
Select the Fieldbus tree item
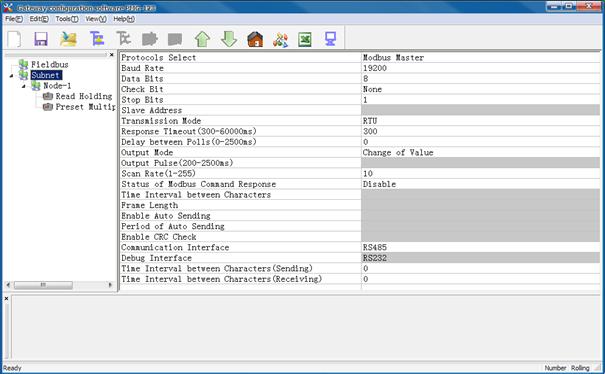pyautogui.click(x=49, y=64)
